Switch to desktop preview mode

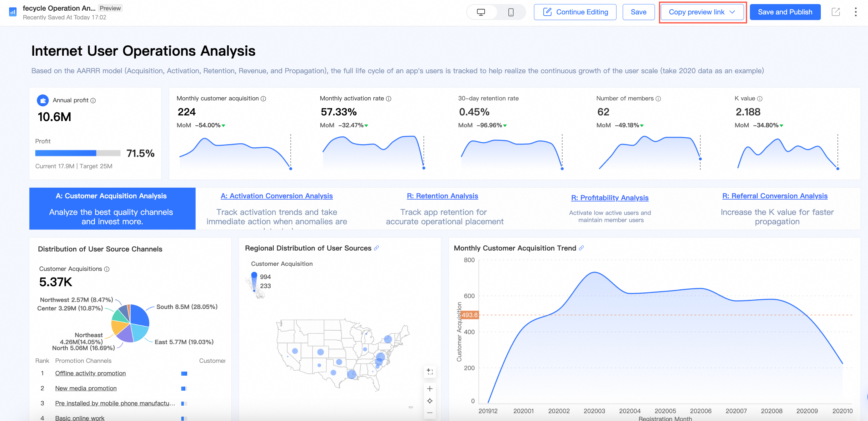(481, 12)
